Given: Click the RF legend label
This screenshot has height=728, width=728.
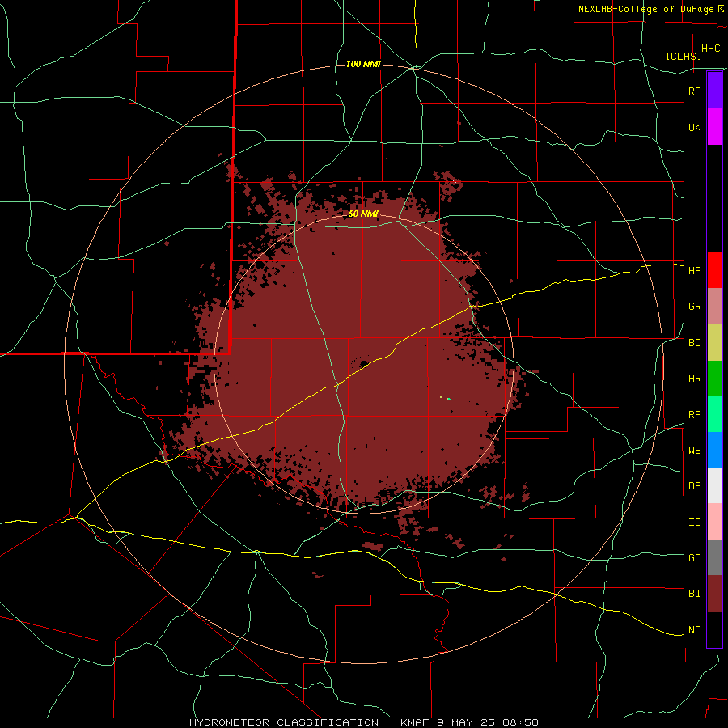Looking at the screenshot, I should point(694,91).
